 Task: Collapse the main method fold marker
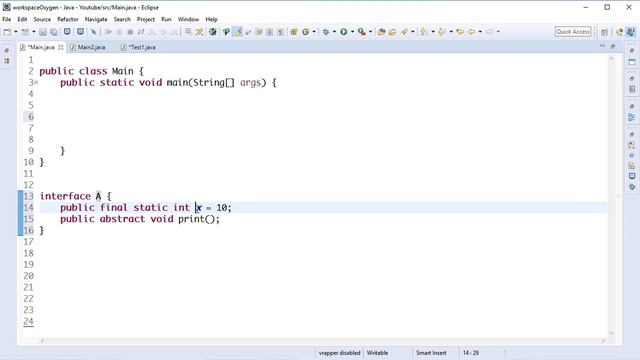(x=36, y=82)
